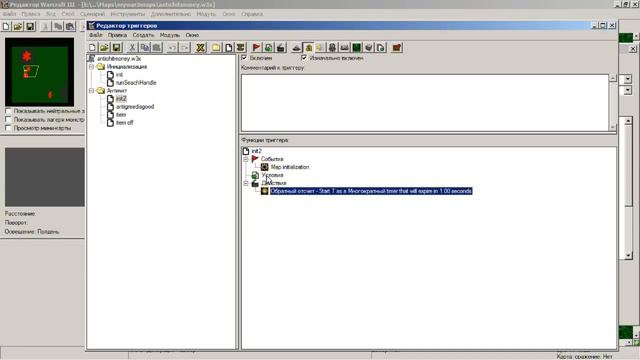The width and height of the screenshot is (640, 360).
Task: Click inside the trigger comment text box
Action: [x=425, y=103]
